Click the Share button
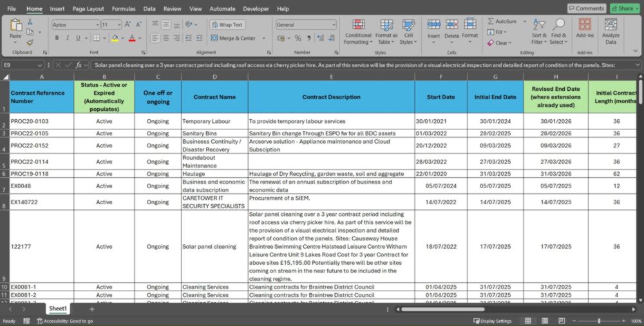Screen dimensions: 644x326 point(625,8)
